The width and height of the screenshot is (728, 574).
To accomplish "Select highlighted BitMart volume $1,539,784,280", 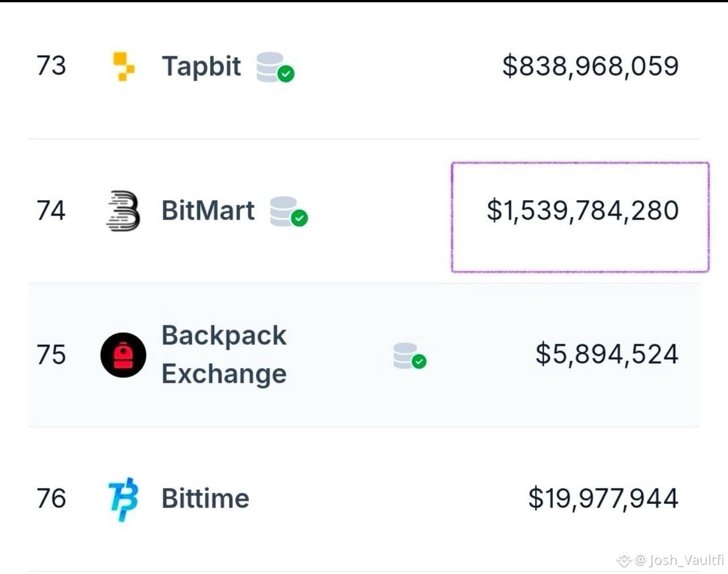I will coord(582,210).
